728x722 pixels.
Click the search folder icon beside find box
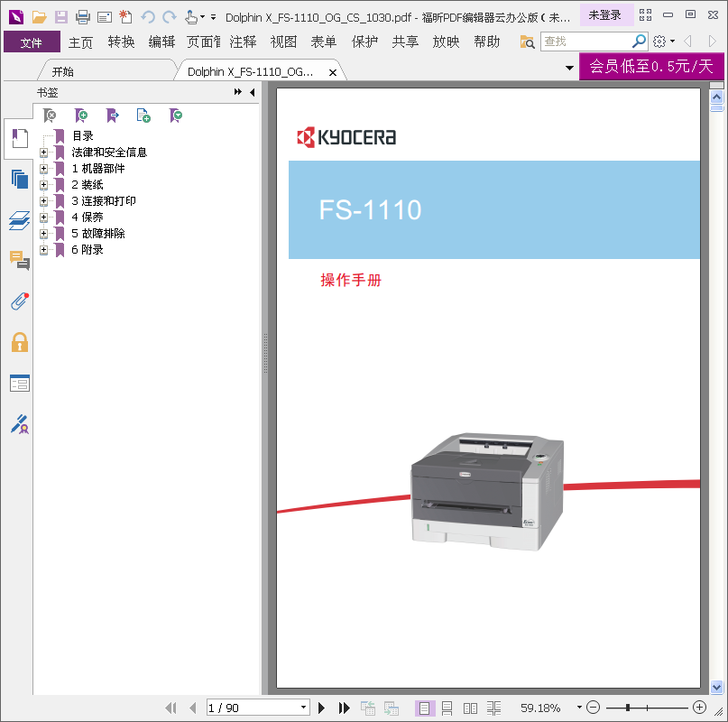coord(527,42)
